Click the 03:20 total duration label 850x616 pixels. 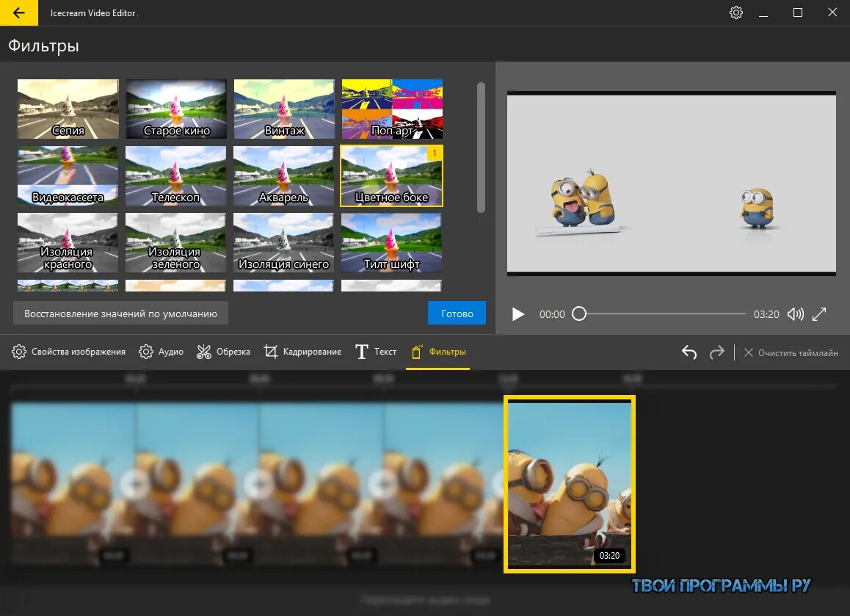pyautogui.click(x=766, y=314)
